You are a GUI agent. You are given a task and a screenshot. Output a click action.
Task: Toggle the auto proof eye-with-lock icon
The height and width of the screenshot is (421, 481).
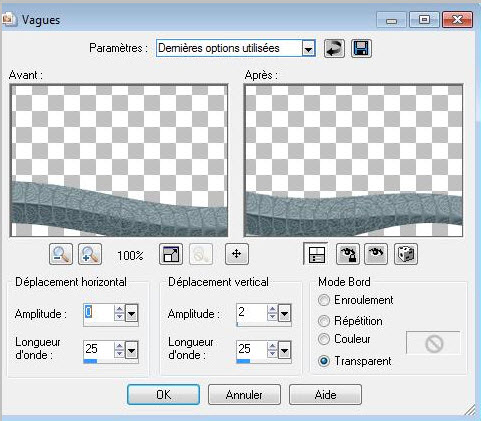pyautogui.click(x=348, y=254)
